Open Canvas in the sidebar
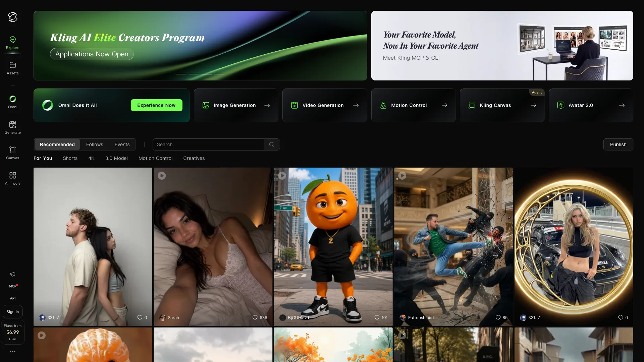644x362 pixels. (13, 153)
